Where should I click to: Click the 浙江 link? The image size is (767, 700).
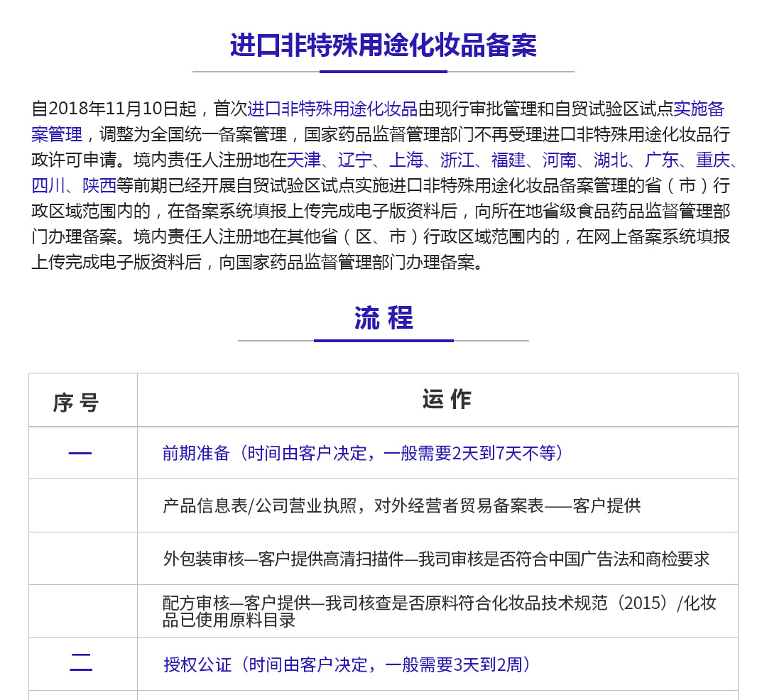coord(457,160)
